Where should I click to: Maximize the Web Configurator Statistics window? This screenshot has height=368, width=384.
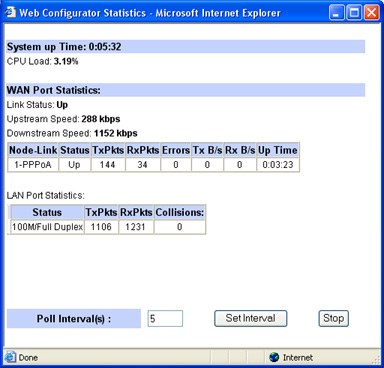354,13
